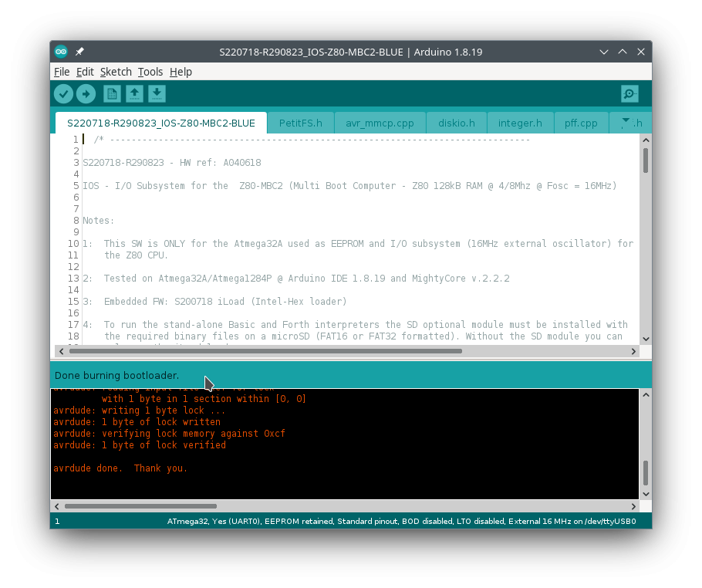Switch to the PetitFS.h tab
This screenshot has width=702, height=588.
click(300, 123)
